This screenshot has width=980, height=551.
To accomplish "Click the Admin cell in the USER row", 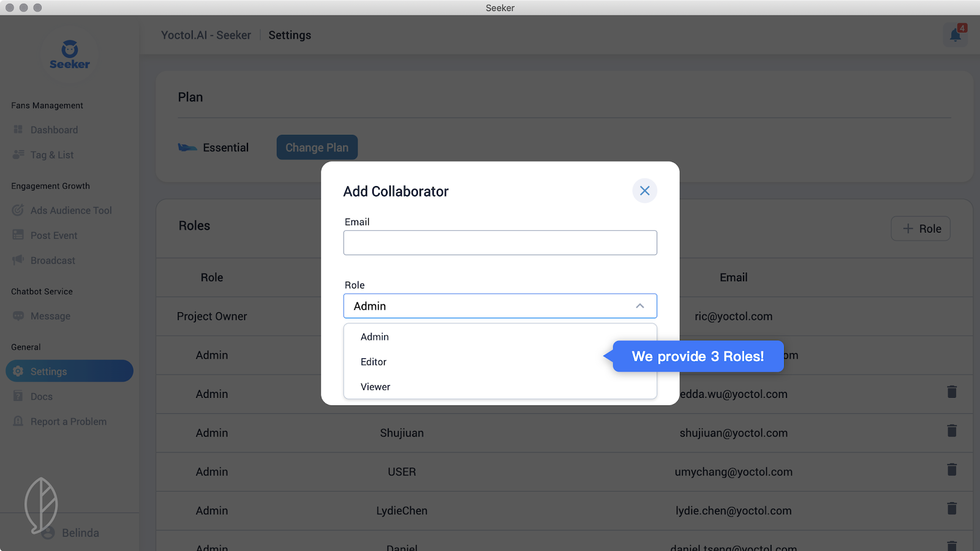I will pos(212,472).
